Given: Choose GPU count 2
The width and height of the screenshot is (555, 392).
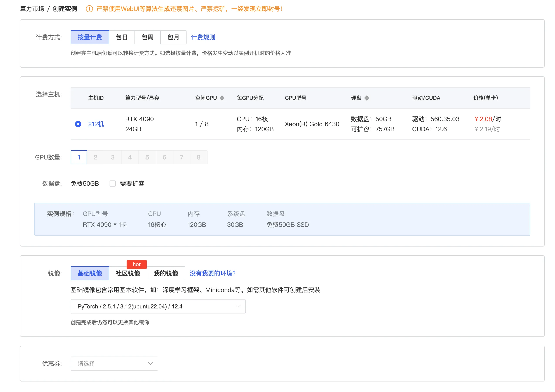Looking at the screenshot, I should (x=96, y=157).
